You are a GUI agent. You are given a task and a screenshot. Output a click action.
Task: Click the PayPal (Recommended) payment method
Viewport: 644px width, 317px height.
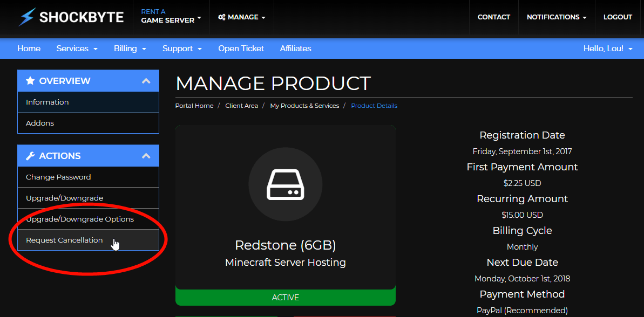point(522,311)
